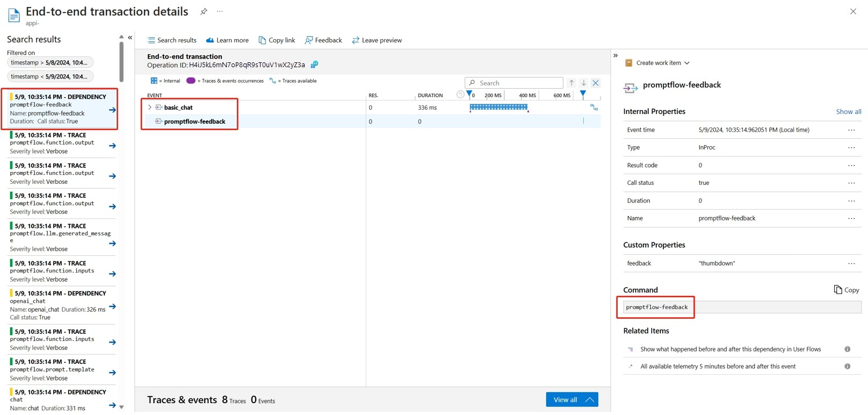Click the clock icon next to Duration header

pyautogui.click(x=460, y=95)
